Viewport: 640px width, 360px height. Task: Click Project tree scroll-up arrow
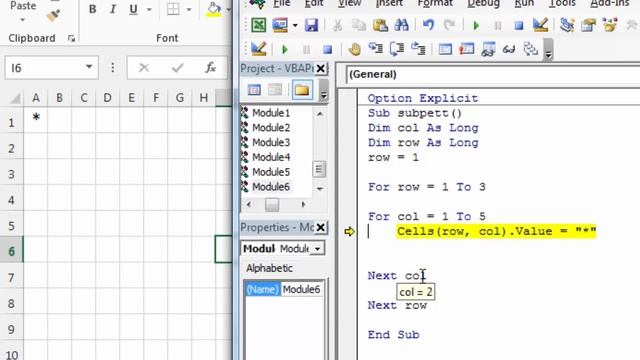point(320,114)
